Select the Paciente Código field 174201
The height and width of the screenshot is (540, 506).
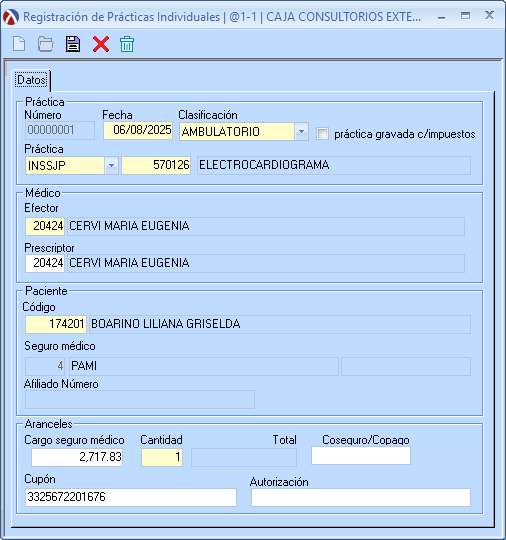pos(56,324)
